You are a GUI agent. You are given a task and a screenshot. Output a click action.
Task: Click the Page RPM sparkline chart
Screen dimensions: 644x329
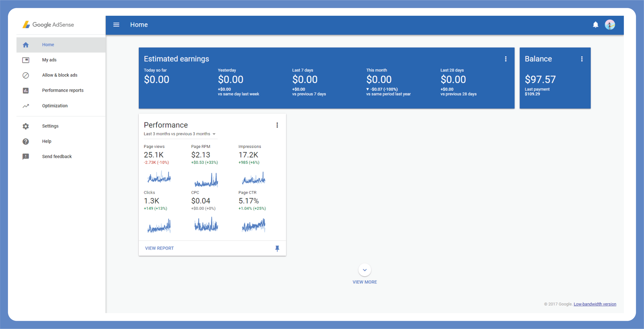click(x=206, y=180)
